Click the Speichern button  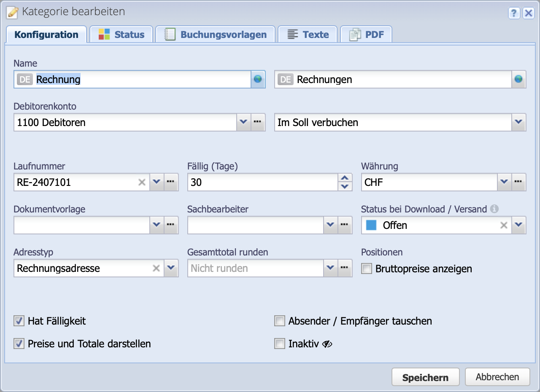click(425, 377)
